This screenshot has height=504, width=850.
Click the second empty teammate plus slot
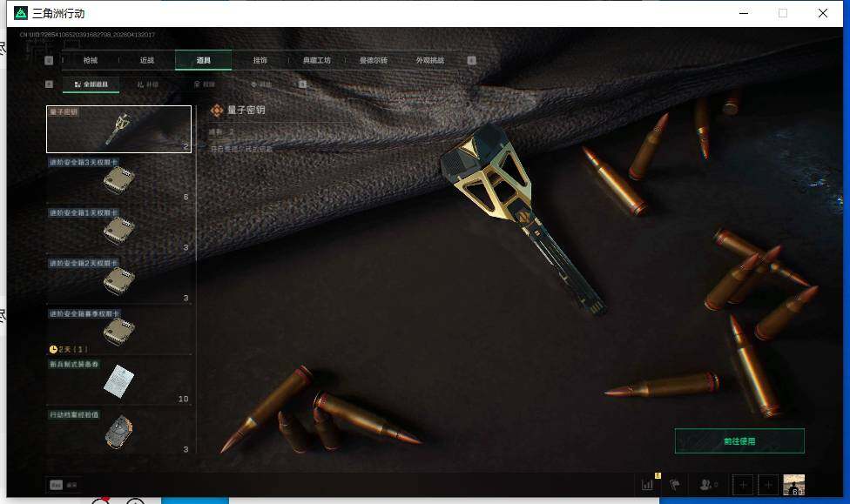pyautogui.click(x=768, y=485)
